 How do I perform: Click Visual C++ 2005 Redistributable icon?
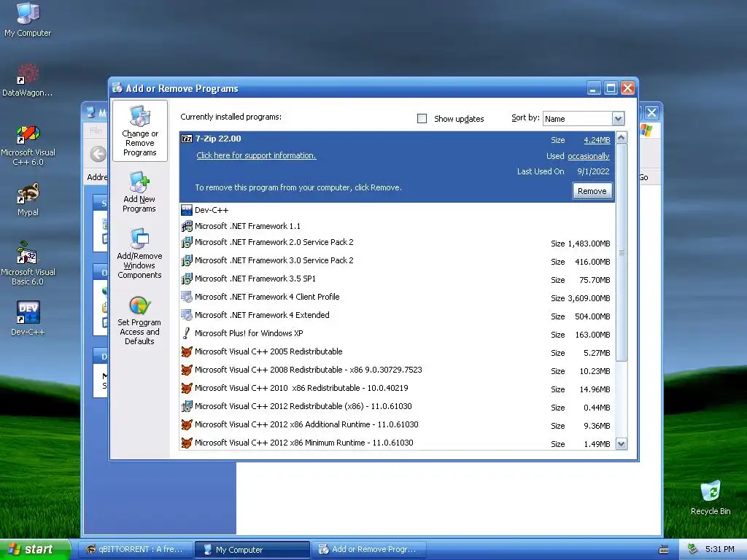pyautogui.click(x=187, y=351)
